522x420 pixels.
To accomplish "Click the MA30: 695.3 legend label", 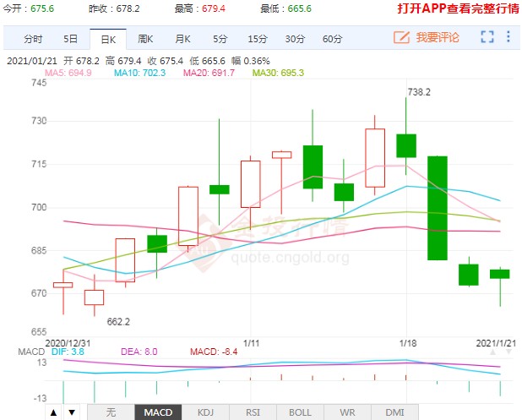I will click(x=278, y=73).
